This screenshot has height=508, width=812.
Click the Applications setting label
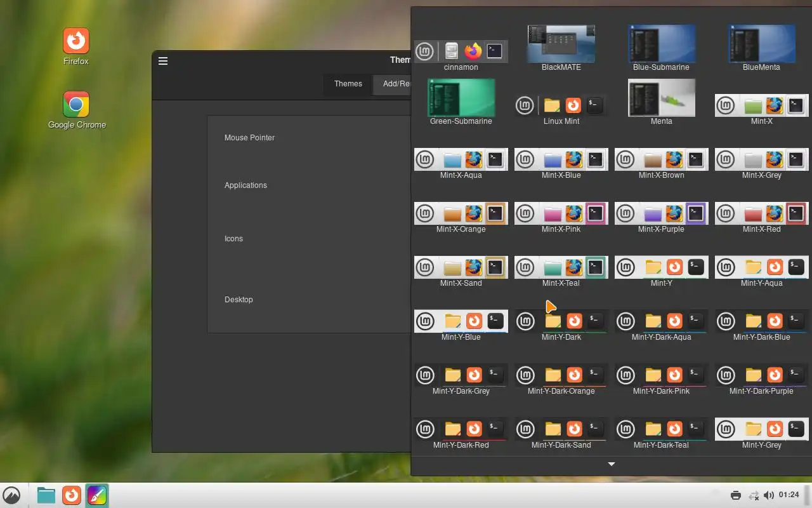[246, 185]
